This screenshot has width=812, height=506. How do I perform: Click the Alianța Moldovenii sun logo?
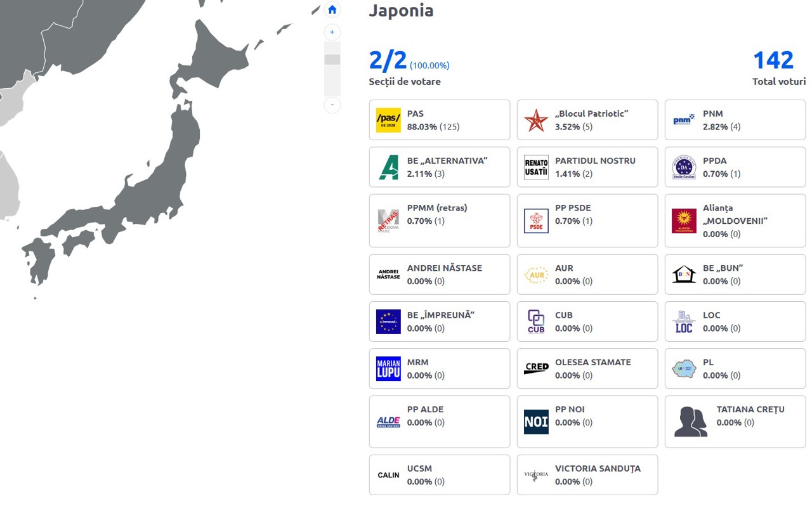click(x=684, y=221)
